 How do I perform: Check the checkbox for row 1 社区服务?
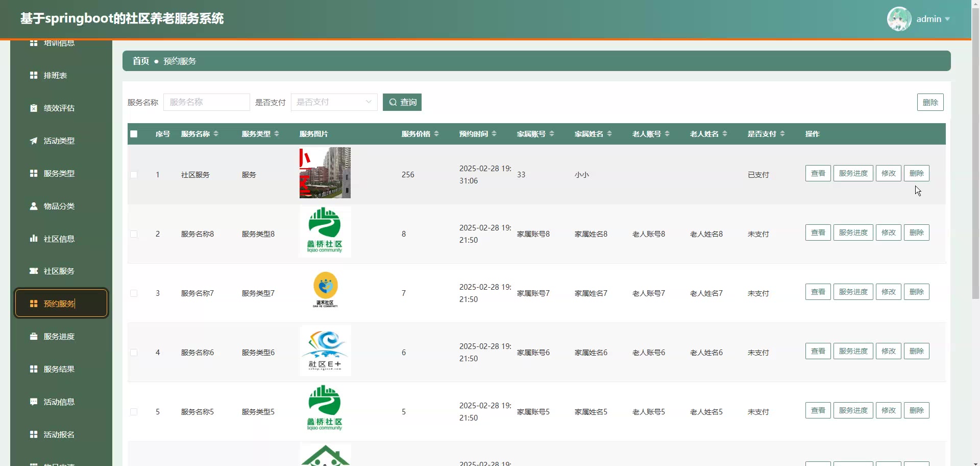click(134, 175)
